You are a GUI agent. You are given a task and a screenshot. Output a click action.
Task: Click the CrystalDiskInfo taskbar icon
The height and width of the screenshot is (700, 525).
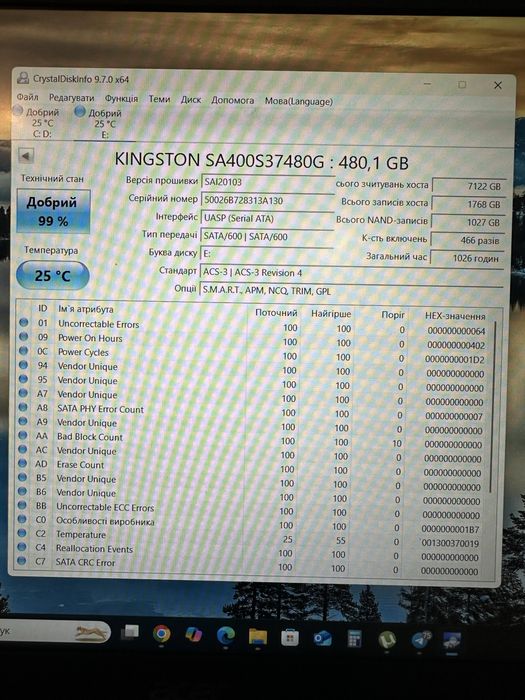pyautogui.click(x=452, y=641)
